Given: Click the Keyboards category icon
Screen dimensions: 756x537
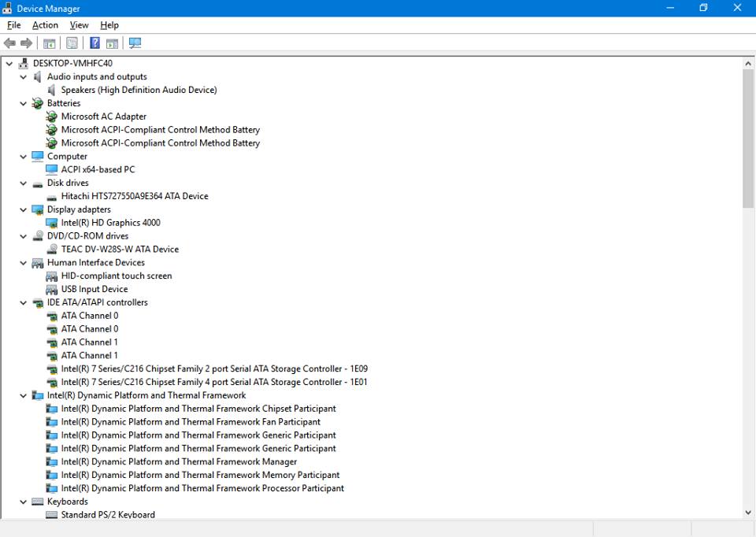Looking at the screenshot, I should (x=38, y=502).
